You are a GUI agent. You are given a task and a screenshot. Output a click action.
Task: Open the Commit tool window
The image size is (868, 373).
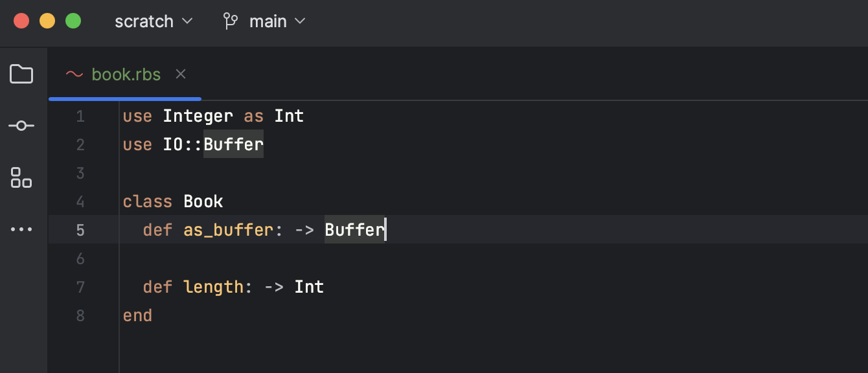coord(21,126)
